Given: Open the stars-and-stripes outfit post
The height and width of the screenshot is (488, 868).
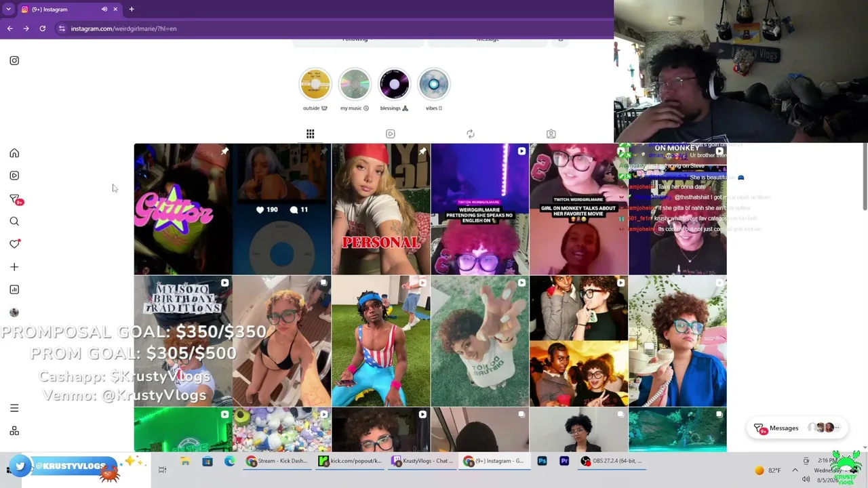Looking at the screenshot, I should point(381,341).
